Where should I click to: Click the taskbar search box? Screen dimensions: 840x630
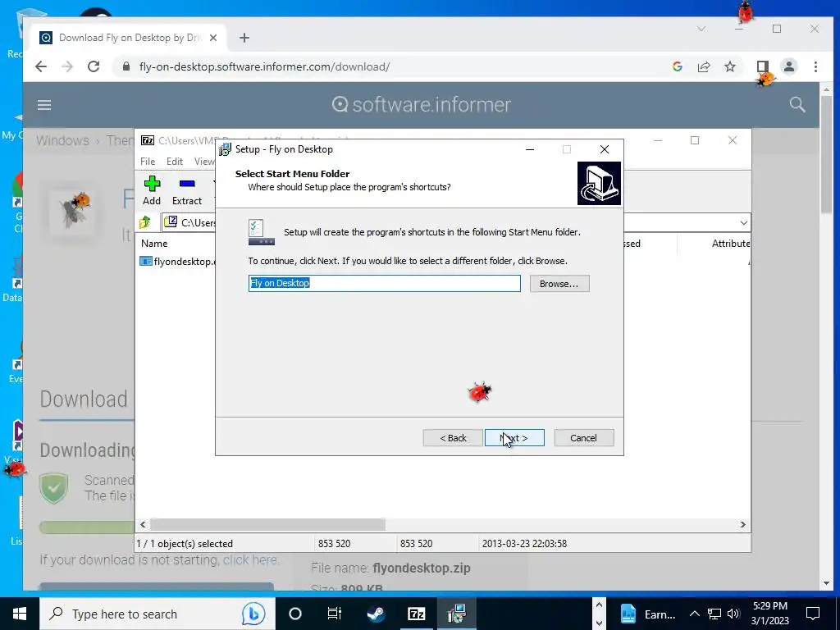coord(157,614)
